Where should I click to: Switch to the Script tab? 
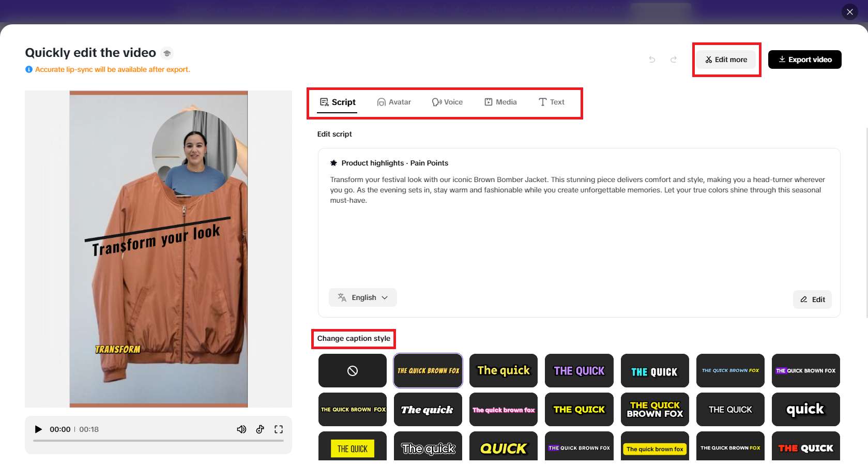point(338,102)
